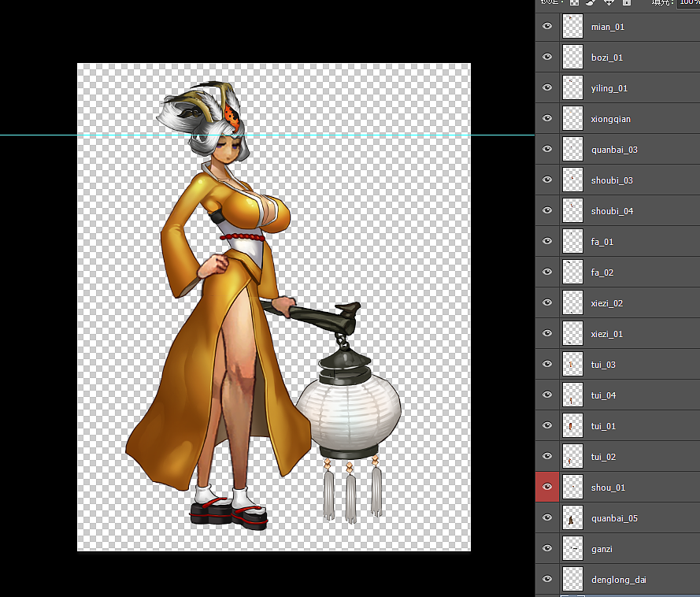Toggle the red-highlighted eye of shou_01

tap(547, 487)
